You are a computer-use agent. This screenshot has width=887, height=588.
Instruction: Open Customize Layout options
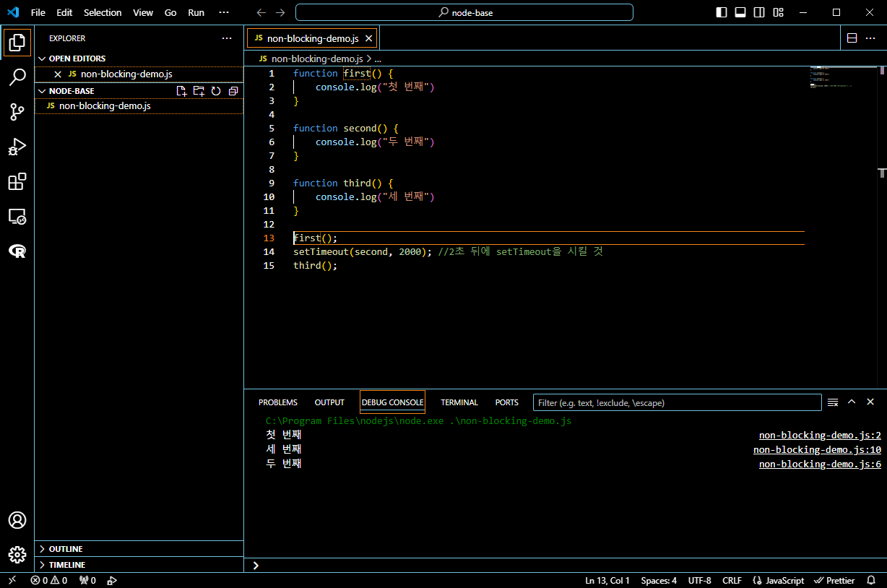(778, 12)
